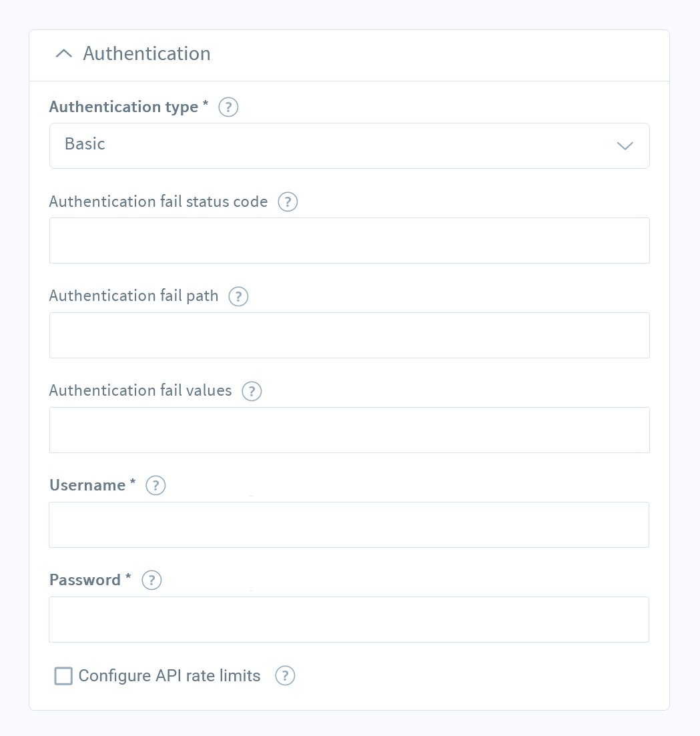Click inside the Password input field
This screenshot has height=736, width=700.
pos(349,619)
